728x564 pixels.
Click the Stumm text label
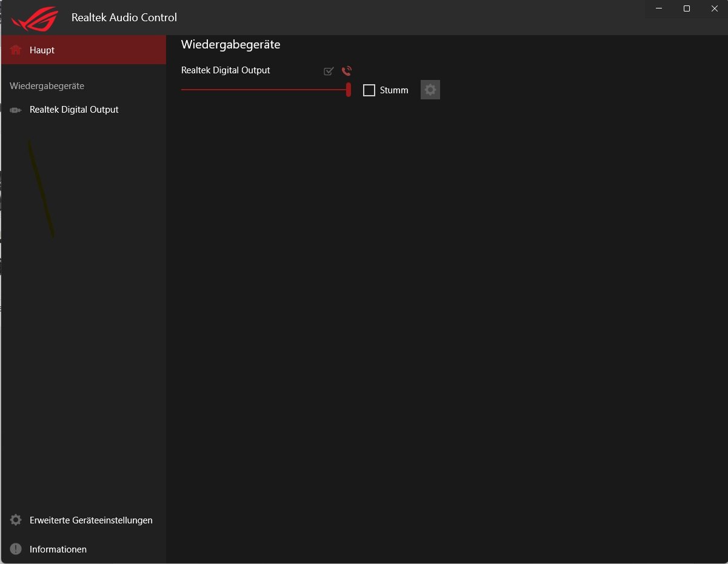click(394, 90)
